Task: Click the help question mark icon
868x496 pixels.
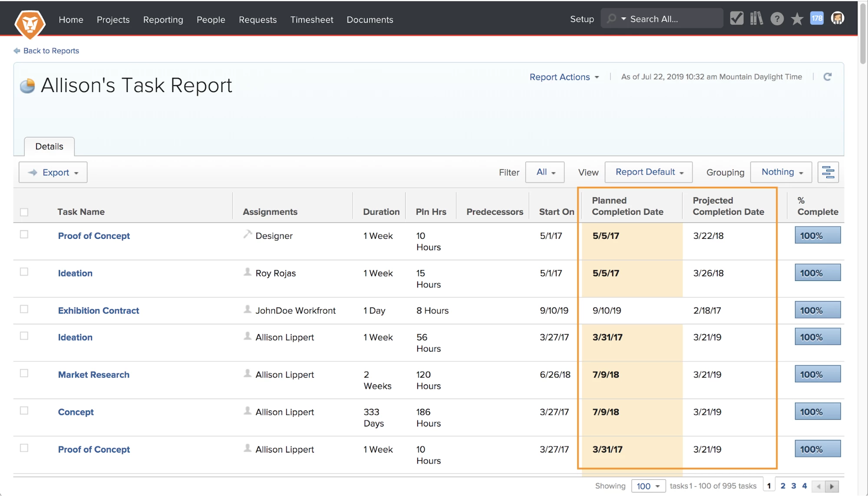Action: pyautogui.click(x=777, y=19)
